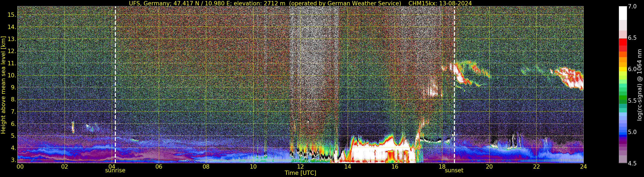Click the "5." height axis tick label
Screen dimensions: 644x177
tap(14, 136)
